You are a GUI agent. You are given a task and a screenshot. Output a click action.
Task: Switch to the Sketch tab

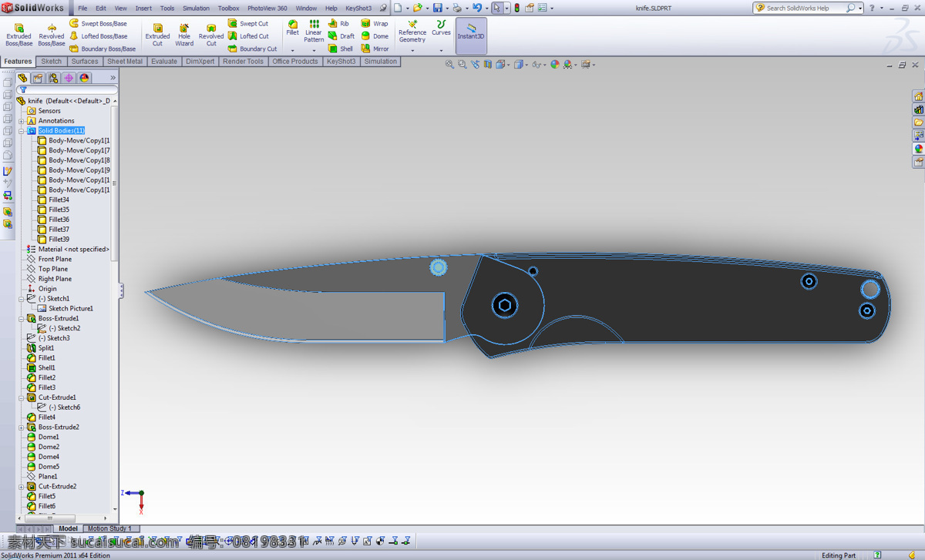click(52, 62)
